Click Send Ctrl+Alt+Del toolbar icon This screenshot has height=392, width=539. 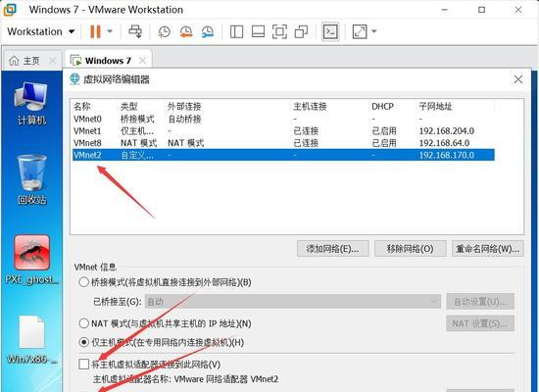(x=135, y=31)
